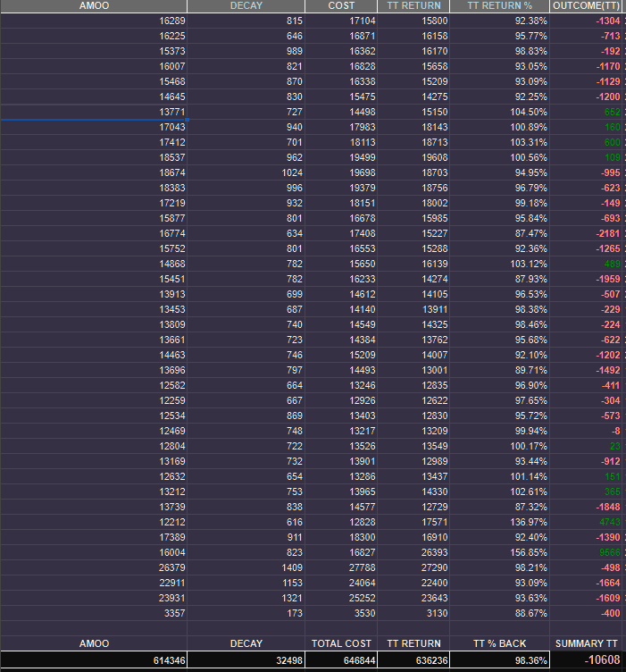Select the DECAY total cell 32498
626x672 pixels.
point(246,660)
